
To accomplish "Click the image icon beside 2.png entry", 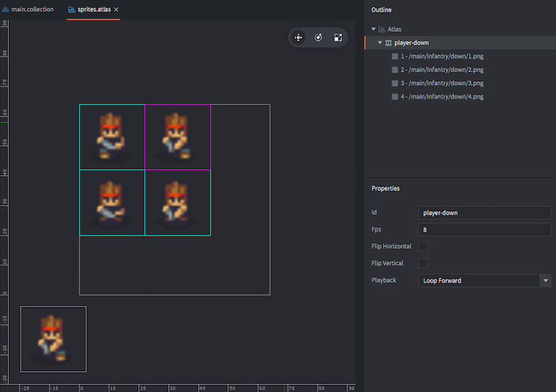I will click(x=395, y=70).
